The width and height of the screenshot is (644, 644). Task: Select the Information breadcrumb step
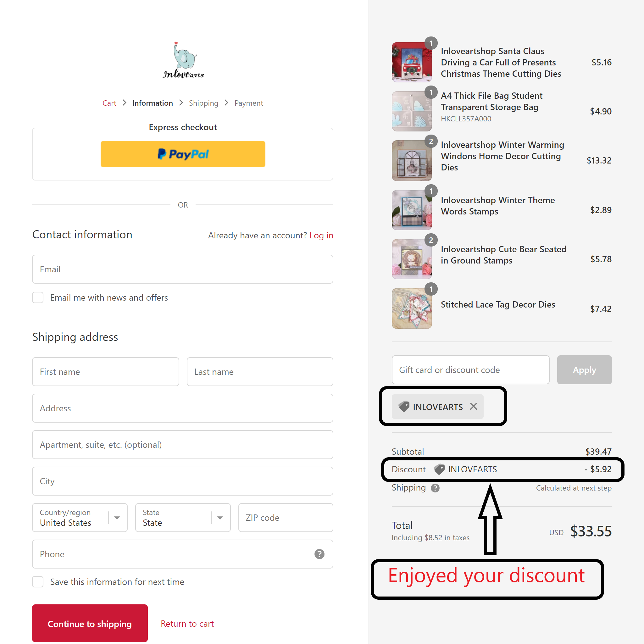pyautogui.click(x=152, y=103)
